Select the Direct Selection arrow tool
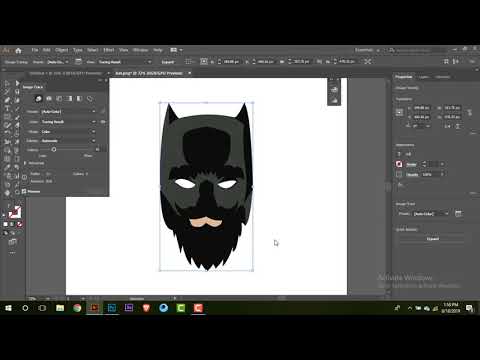 (17, 83)
